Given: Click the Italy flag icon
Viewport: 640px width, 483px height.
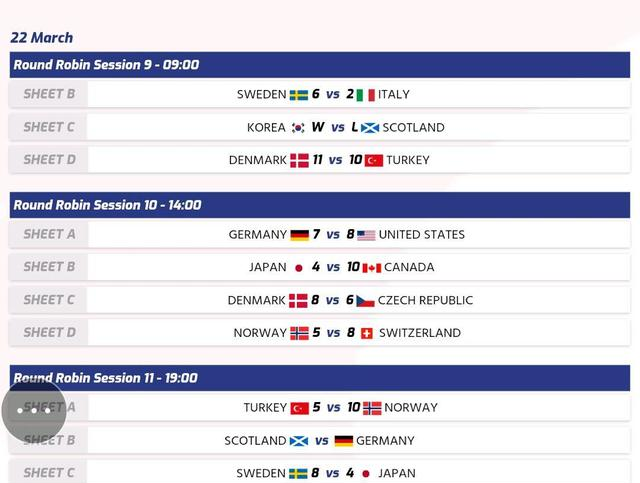Looking at the screenshot, I should (x=365, y=95).
